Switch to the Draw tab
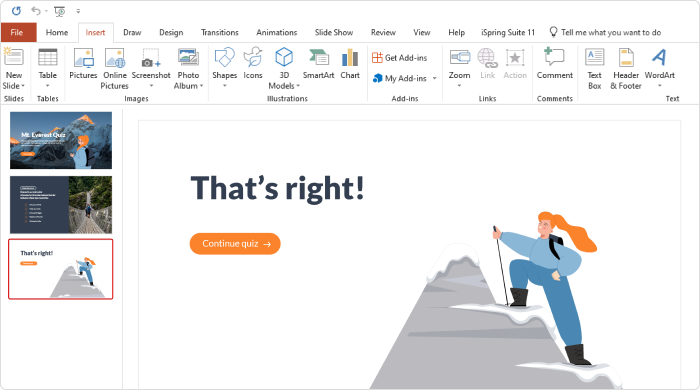The image size is (700, 390). (x=132, y=33)
